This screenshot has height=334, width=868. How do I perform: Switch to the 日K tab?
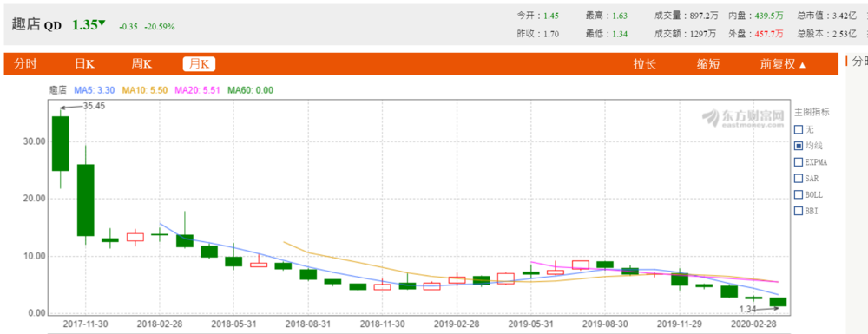coord(85,63)
